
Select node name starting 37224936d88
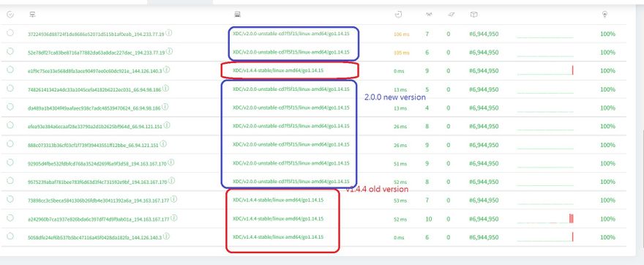(x=96, y=34)
